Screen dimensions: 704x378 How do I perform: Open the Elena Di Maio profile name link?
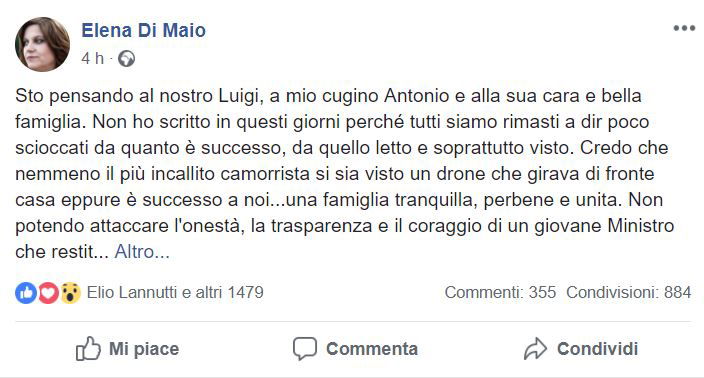pos(143,30)
